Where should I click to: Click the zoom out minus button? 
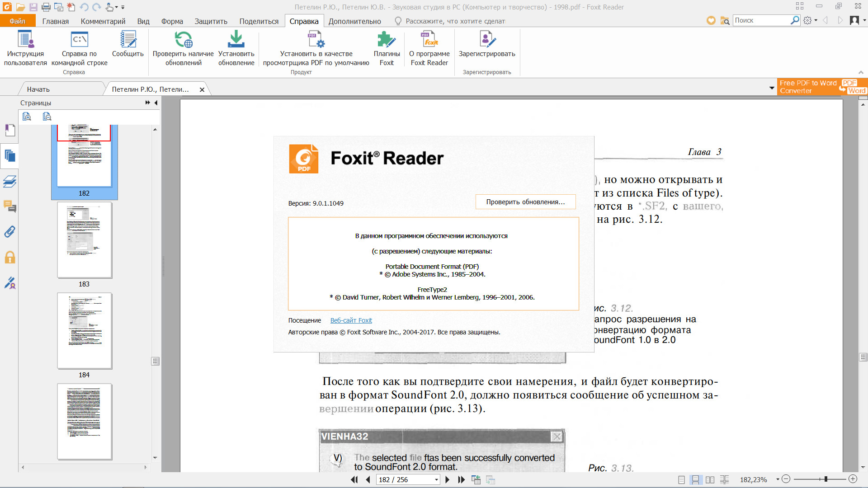786,479
